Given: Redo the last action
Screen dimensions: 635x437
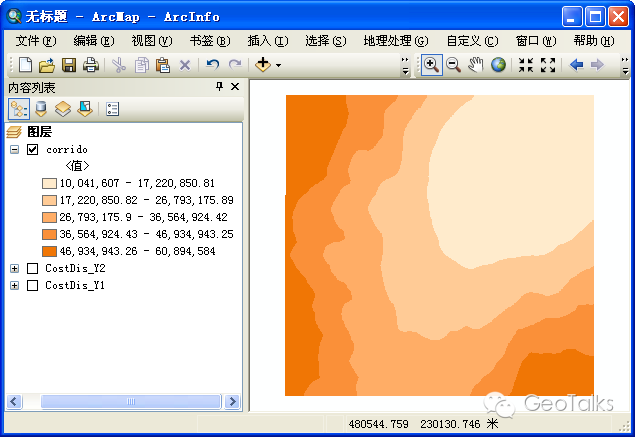Looking at the screenshot, I should click(235, 65).
